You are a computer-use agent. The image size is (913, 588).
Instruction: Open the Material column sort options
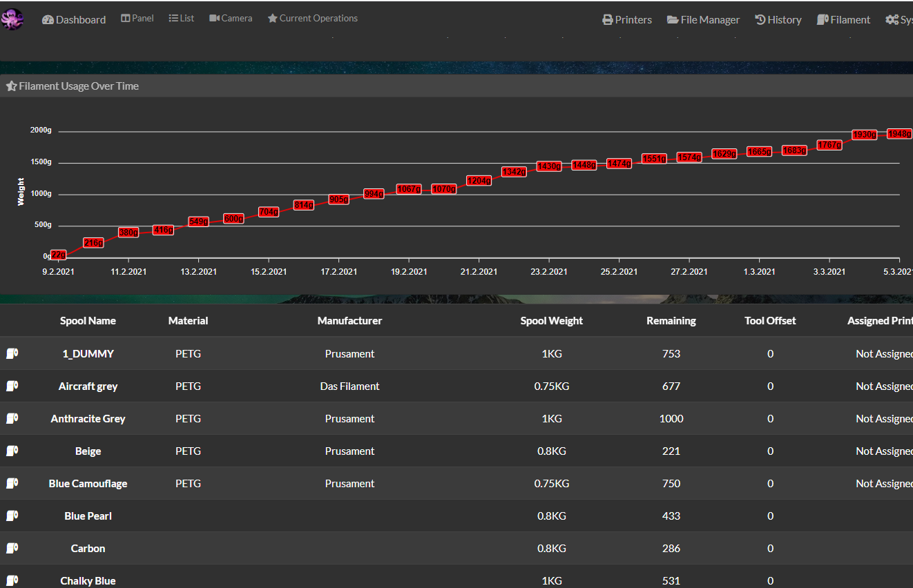[188, 320]
